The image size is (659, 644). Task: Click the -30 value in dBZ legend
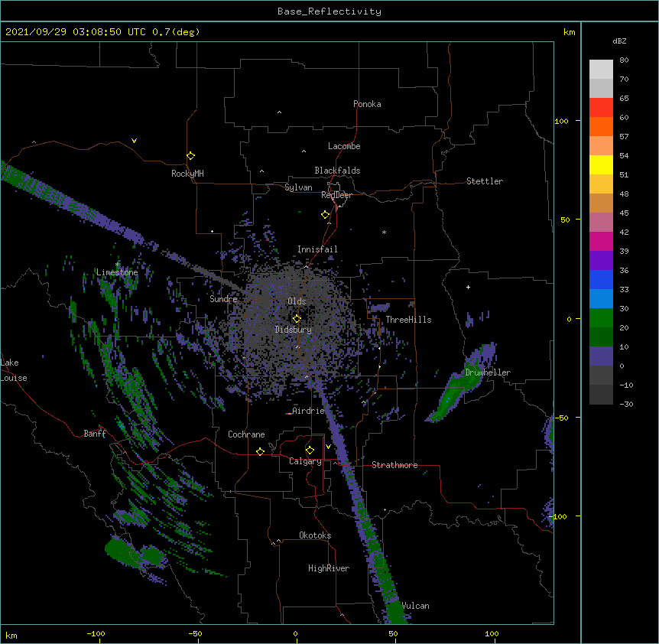coord(626,404)
